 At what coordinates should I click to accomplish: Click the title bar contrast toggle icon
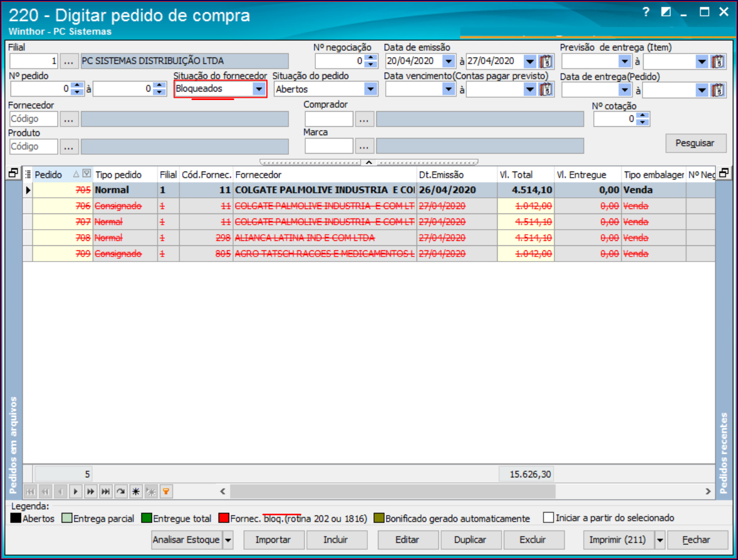pos(666,12)
